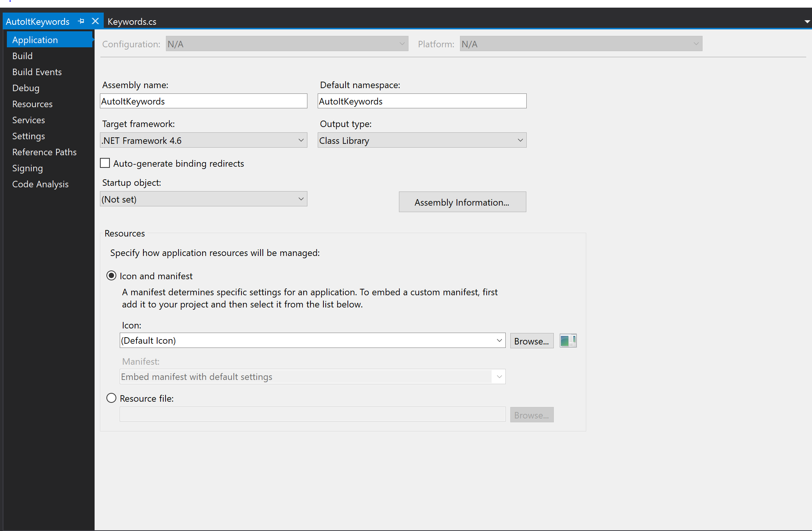Screen dimensions: 812x531
Task: Select Icon and manifest radio button
Action: pos(112,275)
